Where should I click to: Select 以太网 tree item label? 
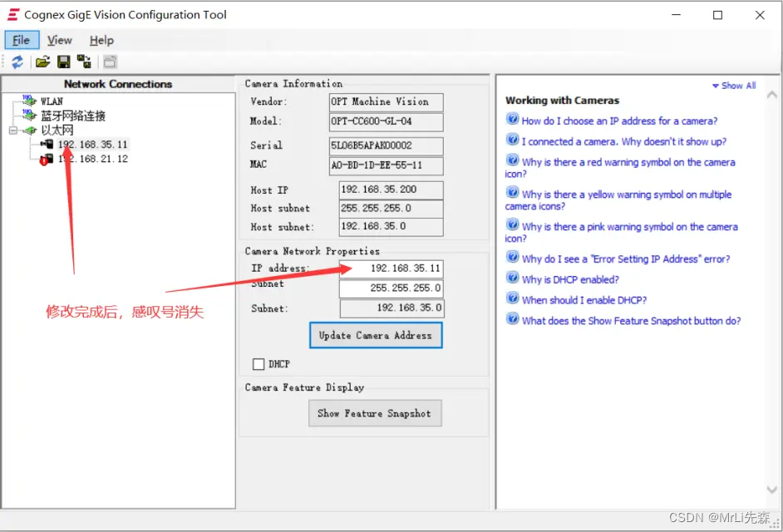point(57,131)
